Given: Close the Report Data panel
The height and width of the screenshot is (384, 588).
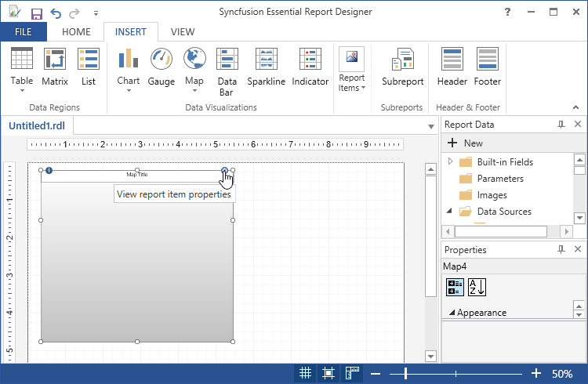Looking at the screenshot, I should click(578, 124).
